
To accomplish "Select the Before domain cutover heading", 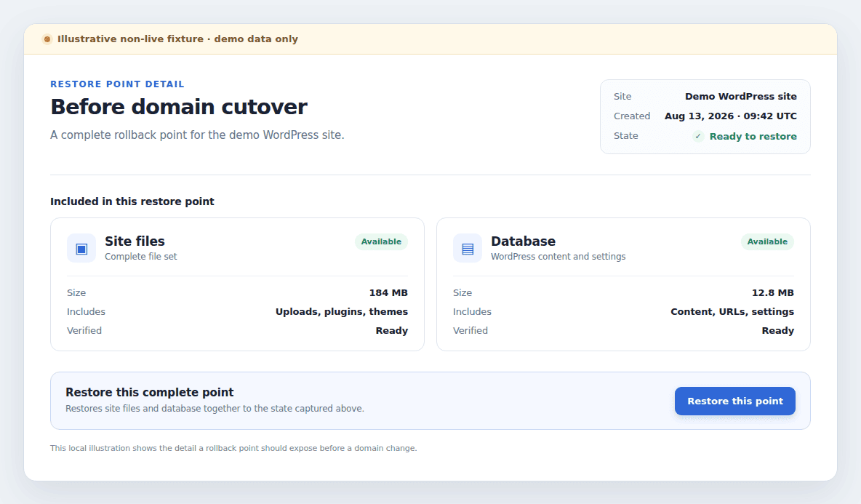I will coord(179,106).
